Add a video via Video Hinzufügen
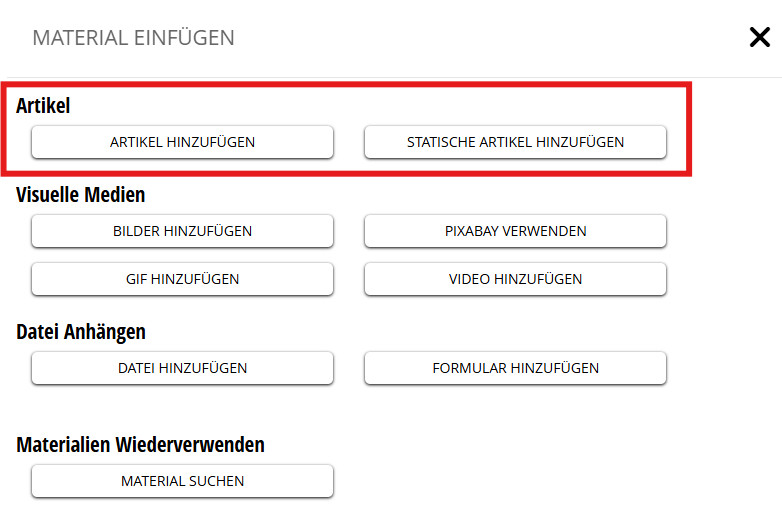The height and width of the screenshot is (528, 782). click(515, 279)
